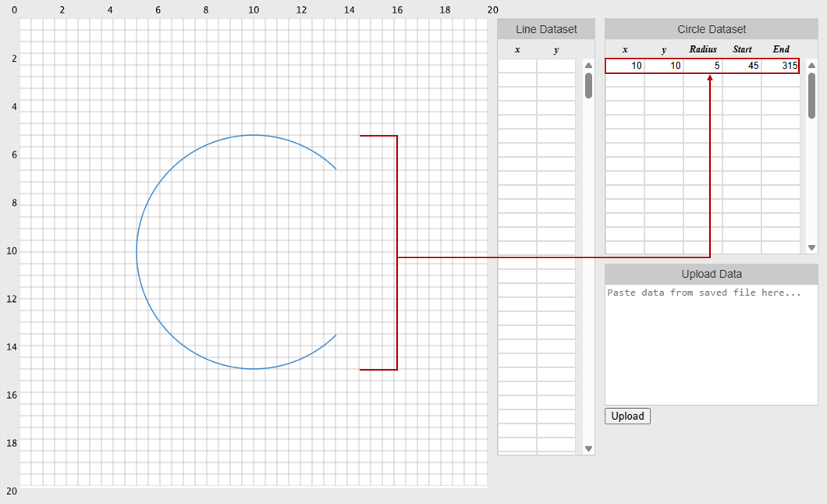Click the Line Dataset header
The image size is (827, 504).
[546, 29]
